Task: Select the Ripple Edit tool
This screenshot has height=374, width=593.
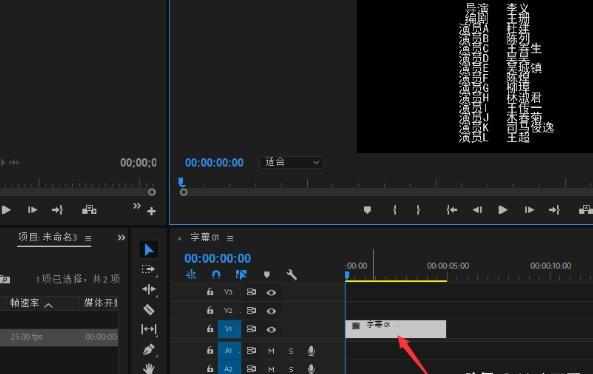Action: click(149, 290)
